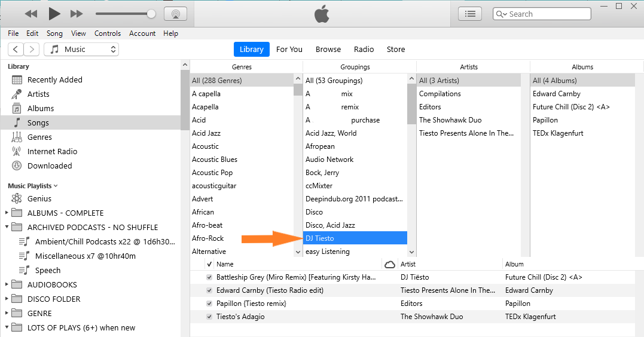This screenshot has height=337, width=644.
Task: Switch to the For You tab
Action: (x=289, y=49)
